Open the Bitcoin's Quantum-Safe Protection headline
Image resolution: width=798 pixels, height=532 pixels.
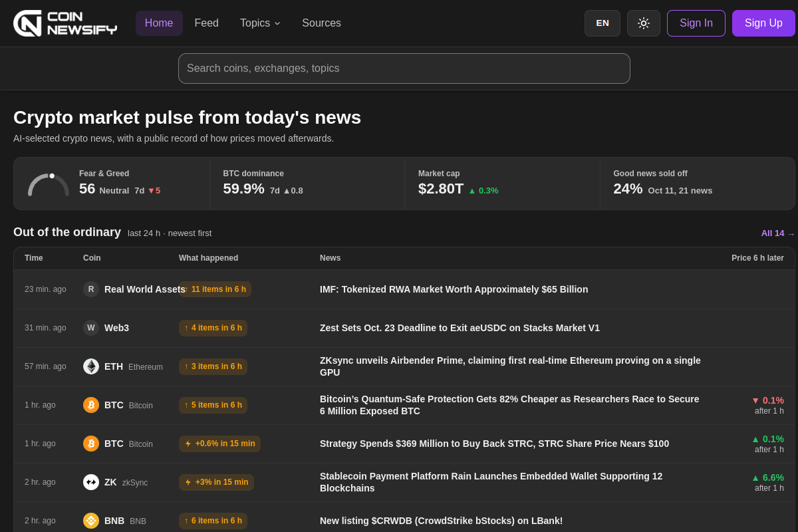(x=510, y=405)
